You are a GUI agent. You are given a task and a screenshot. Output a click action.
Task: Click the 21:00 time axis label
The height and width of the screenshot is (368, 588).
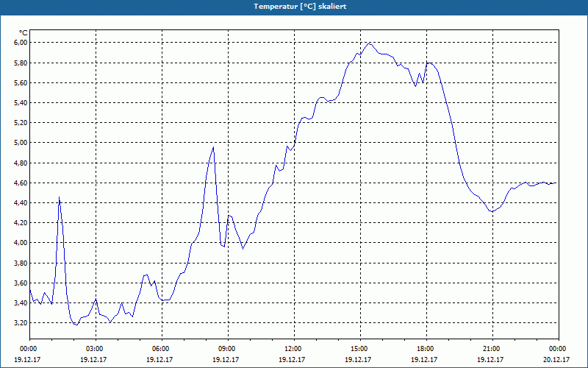click(x=492, y=349)
